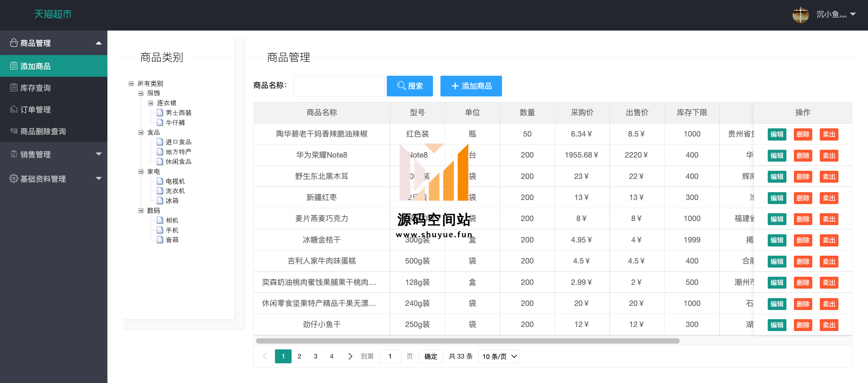The image size is (868, 383).
Task: Click the file icon next to 牛仔裤
Action: click(x=160, y=122)
